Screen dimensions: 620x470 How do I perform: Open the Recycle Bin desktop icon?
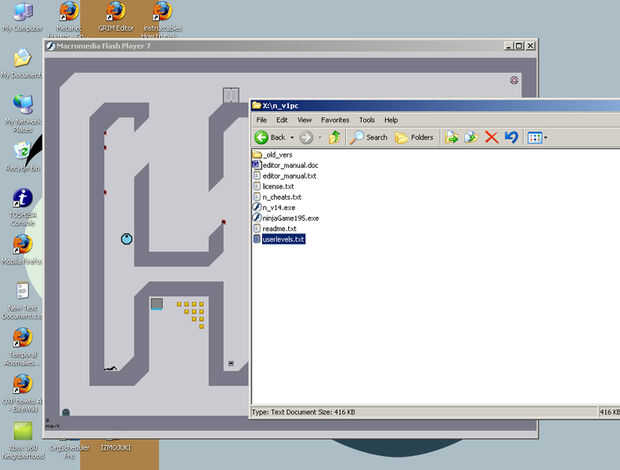click(23, 157)
